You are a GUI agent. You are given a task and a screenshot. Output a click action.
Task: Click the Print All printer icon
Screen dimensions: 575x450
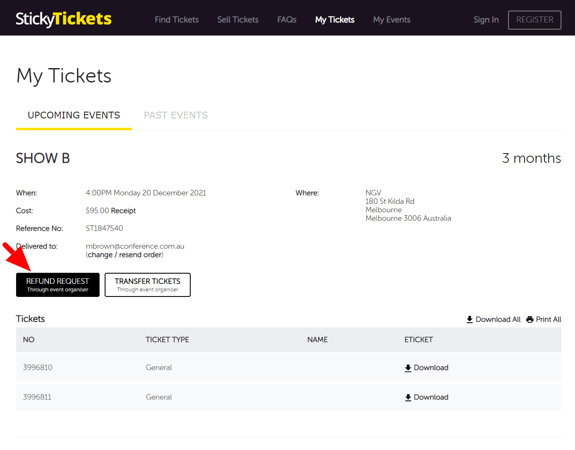click(x=530, y=319)
